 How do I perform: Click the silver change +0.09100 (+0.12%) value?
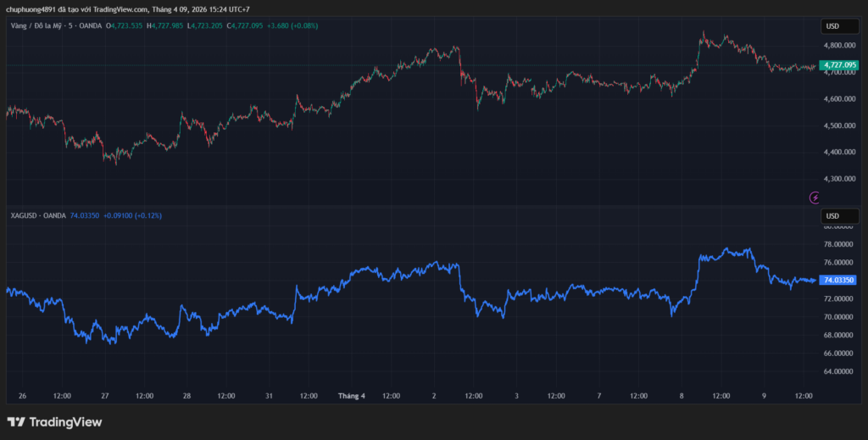pyautogui.click(x=132, y=216)
